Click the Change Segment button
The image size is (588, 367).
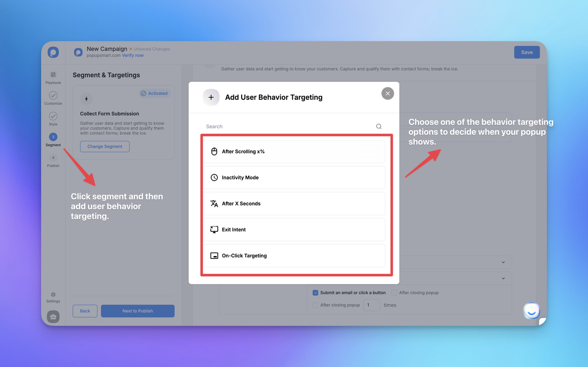(105, 146)
